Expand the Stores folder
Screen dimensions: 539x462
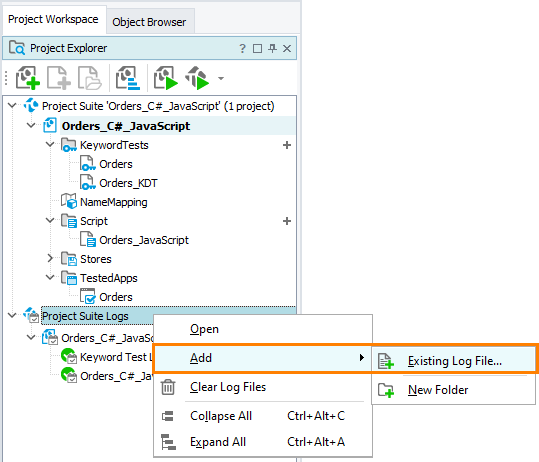[x=50, y=258]
